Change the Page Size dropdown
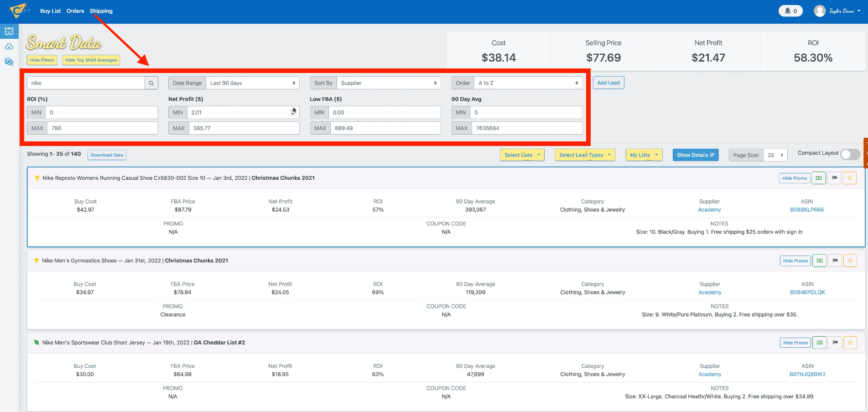Viewport: 868px width, 412px height. coord(775,155)
